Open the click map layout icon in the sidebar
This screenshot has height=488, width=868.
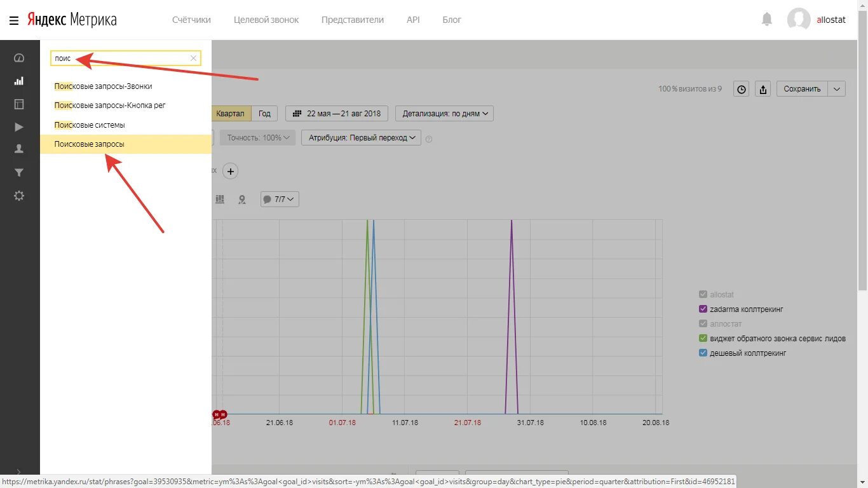pyautogui.click(x=19, y=104)
